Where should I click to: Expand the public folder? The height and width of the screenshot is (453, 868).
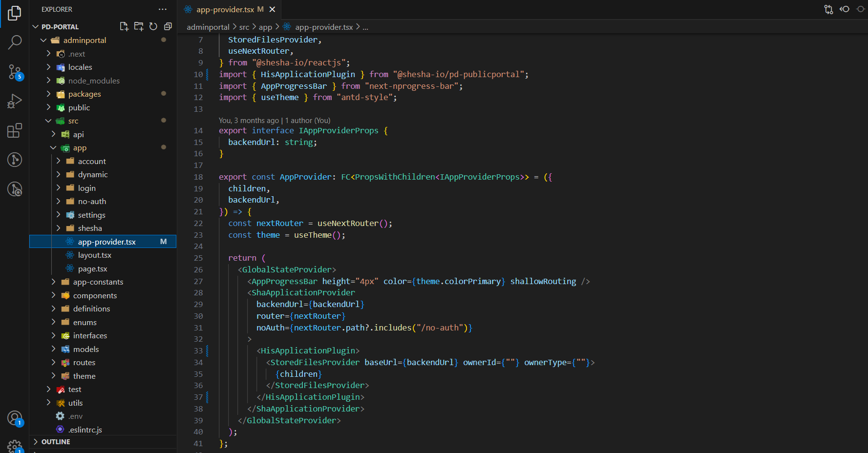point(48,107)
